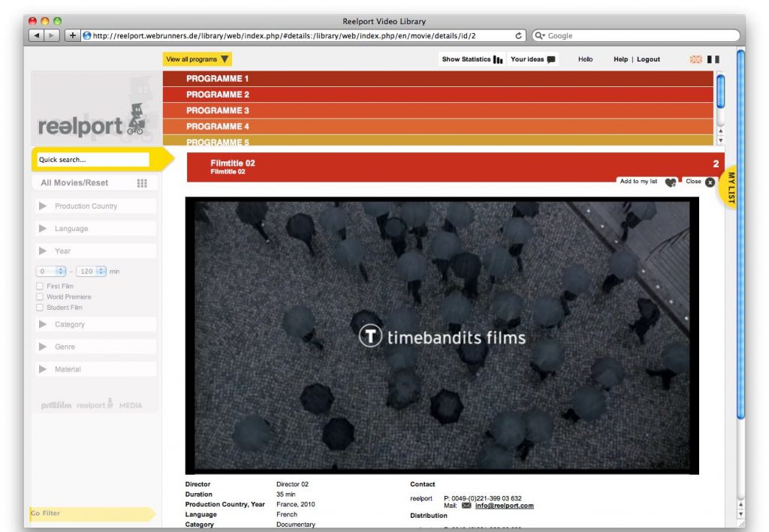
Task: Click the envelope mail icon in Contact
Action: 466,506
